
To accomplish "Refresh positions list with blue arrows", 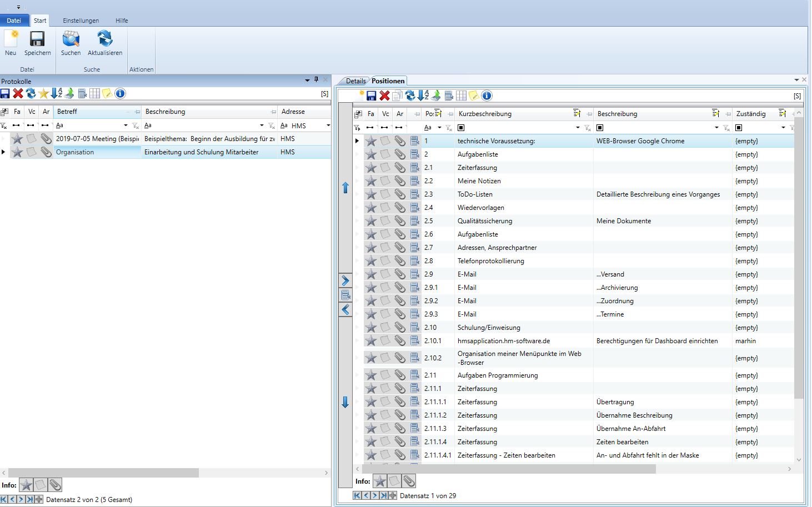I will 410,96.
